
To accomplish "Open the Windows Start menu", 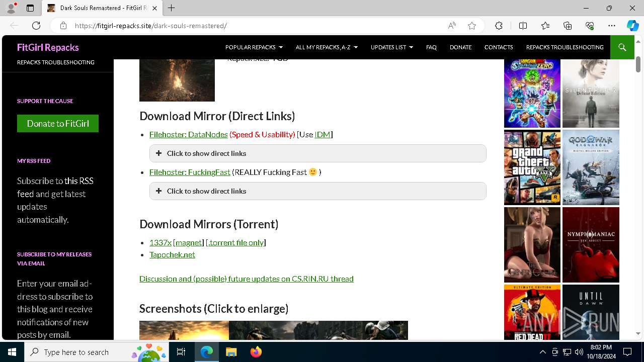I will coord(12,352).
